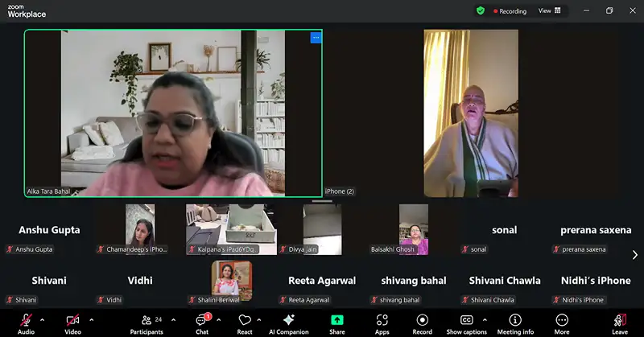Unmute microphone with the Audio button
This screenshot has width=644, height=337.
point(26,321)
